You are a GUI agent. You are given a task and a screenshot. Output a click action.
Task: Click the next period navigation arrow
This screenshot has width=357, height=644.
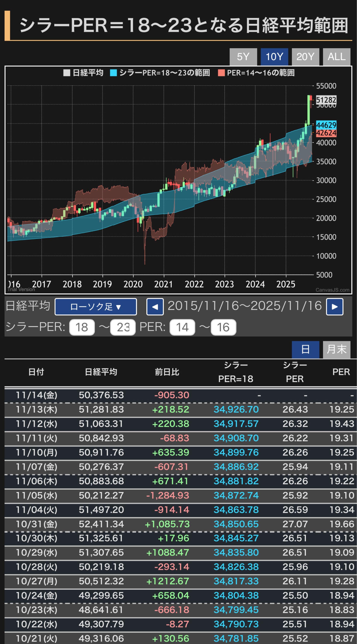[x=335, y=307]
